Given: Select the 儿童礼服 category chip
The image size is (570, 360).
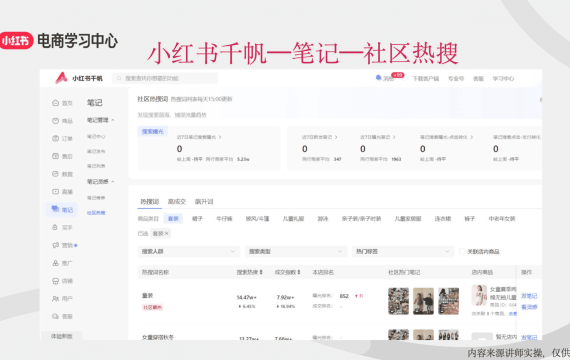Looking at the screenshot, I should (293, 219).
